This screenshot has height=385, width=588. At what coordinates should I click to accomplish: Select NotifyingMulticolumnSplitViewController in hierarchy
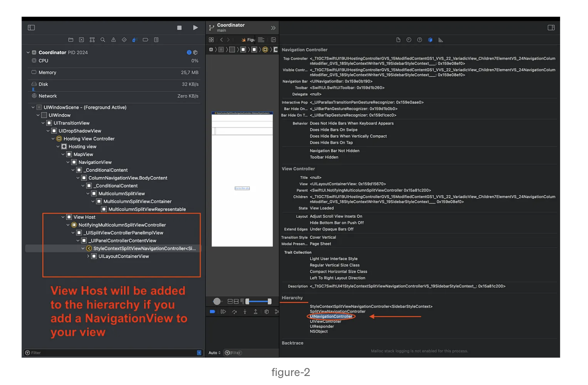click(x=122, y=225)
